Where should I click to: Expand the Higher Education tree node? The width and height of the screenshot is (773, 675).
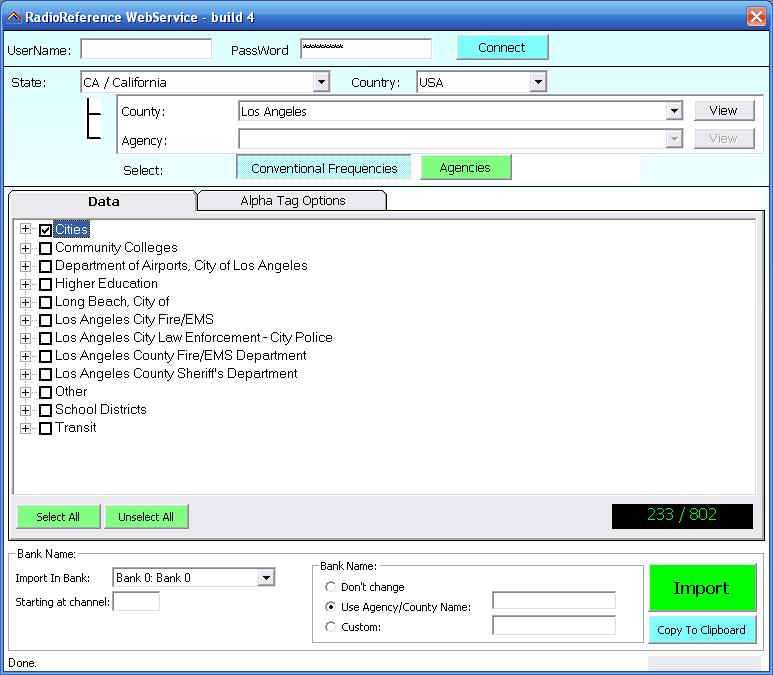click(25, 284)
